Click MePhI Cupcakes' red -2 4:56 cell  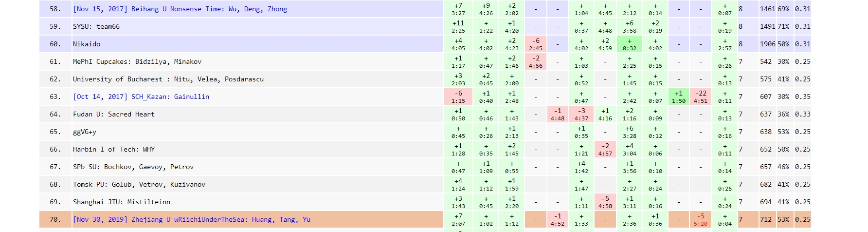[x=536, y=62]
